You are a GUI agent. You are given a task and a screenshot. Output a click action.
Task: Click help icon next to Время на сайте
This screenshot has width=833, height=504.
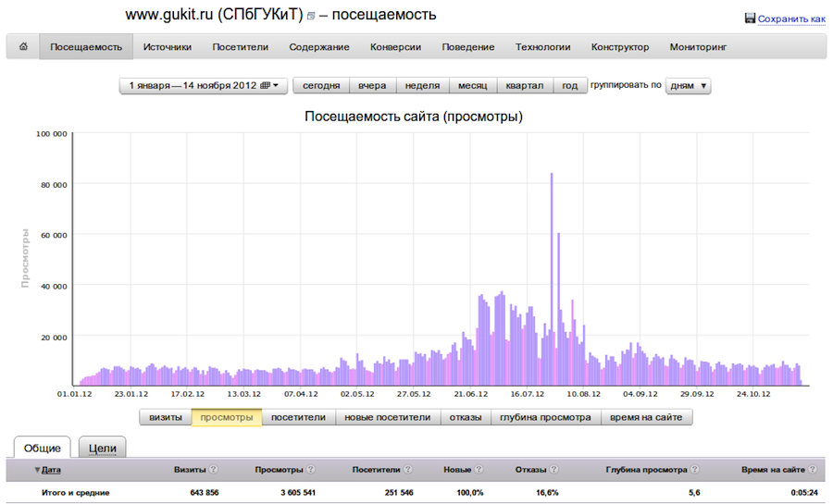click(x=812, y=471)
